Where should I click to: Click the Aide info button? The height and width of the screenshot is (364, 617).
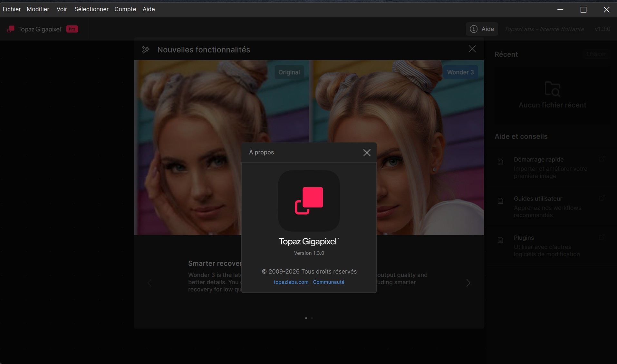(x=482, y=29)
